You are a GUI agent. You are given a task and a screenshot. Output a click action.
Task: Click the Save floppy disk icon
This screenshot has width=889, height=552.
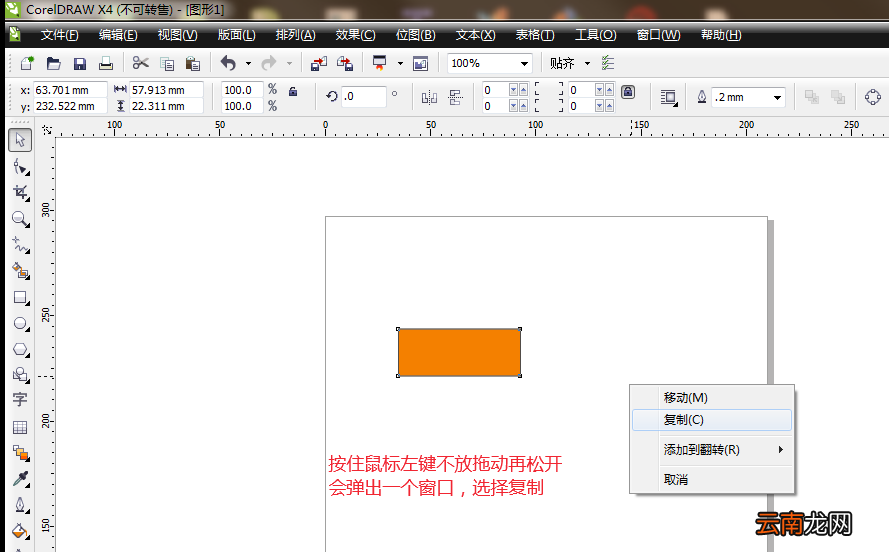point(79,63)
